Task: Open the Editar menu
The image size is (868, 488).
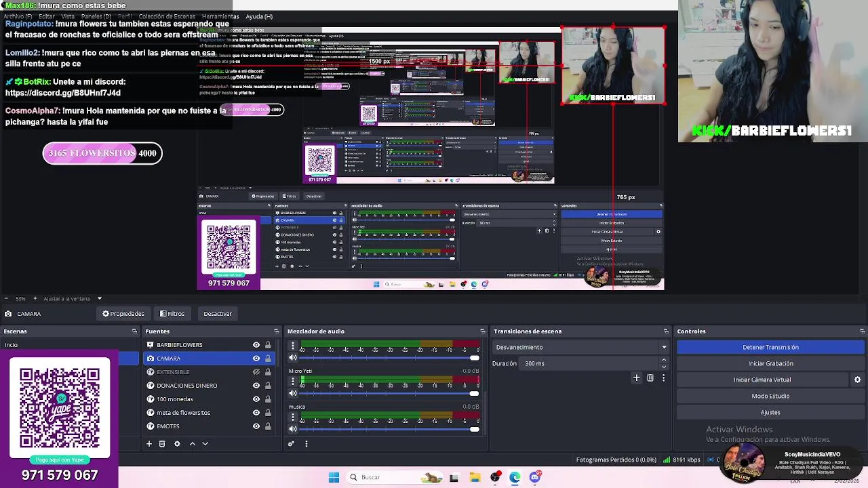Action: tap(47, 16)
